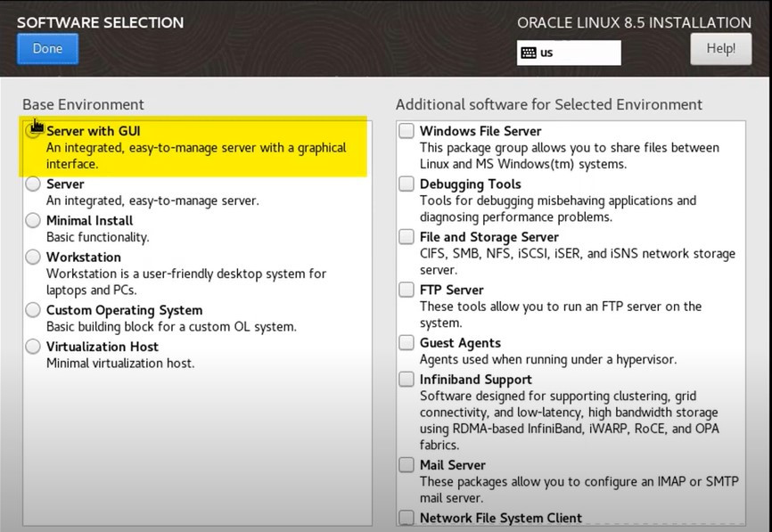772x532 pixels.
Task: Click the Mail Server label
Action: [453, 465]
